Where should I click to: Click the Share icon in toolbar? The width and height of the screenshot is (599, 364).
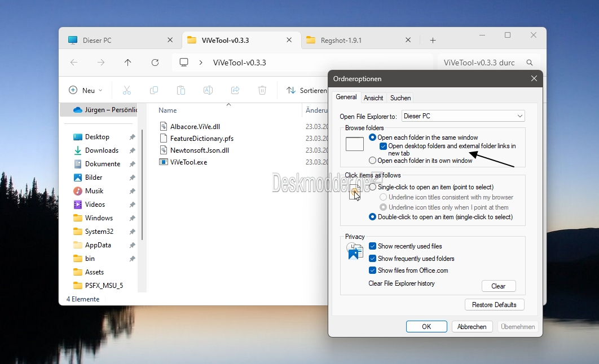235,90
